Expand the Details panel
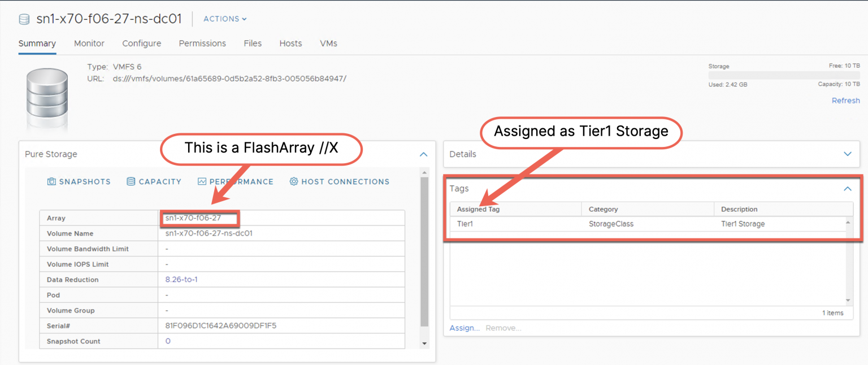The height and width of the screenshot is (365, 868). 847,154
